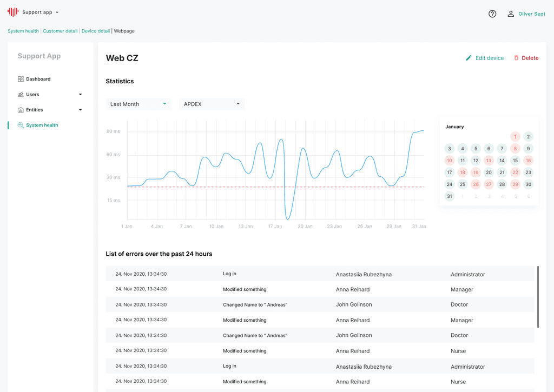Go to Customer detail breadcrumb

(60, 31)
